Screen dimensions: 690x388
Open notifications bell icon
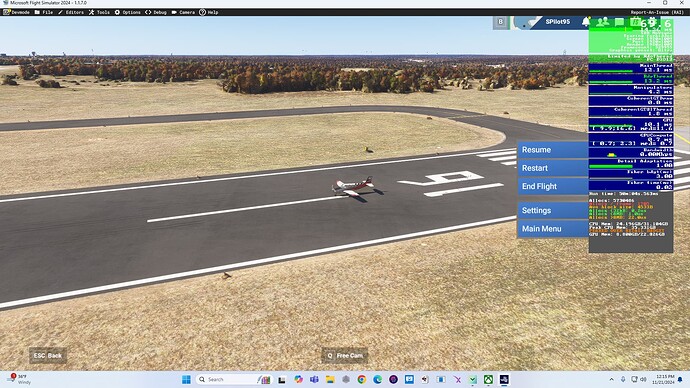point(586,22)
